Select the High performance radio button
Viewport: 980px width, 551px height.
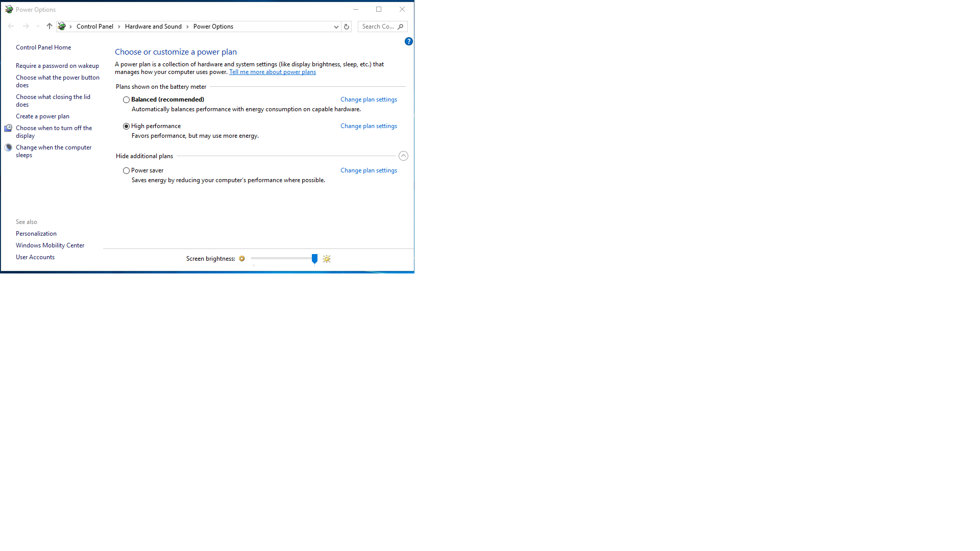[126, 126]
